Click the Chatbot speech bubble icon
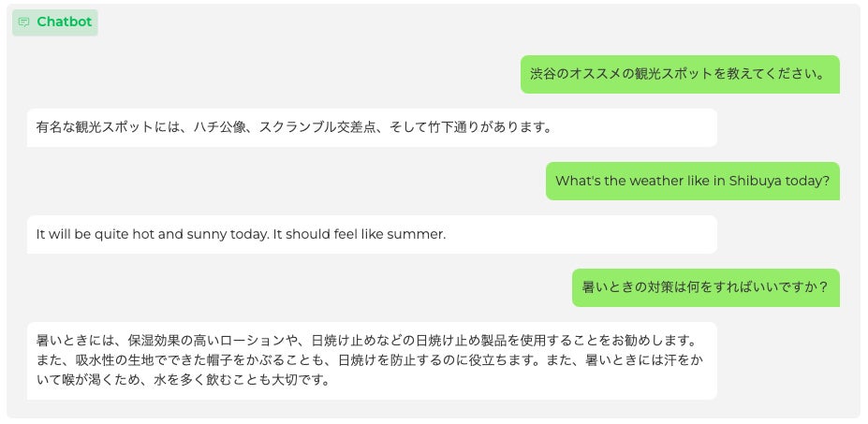Image resolution: width=868 pixels, height=424 pixels. [24, 22]
